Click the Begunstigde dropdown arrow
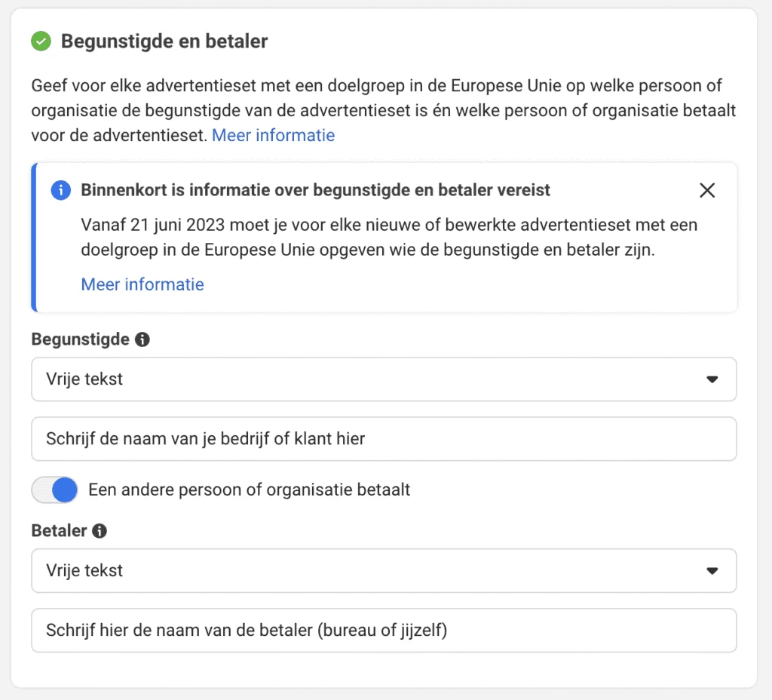Screen dimensions: 772x700 (712, 379)
